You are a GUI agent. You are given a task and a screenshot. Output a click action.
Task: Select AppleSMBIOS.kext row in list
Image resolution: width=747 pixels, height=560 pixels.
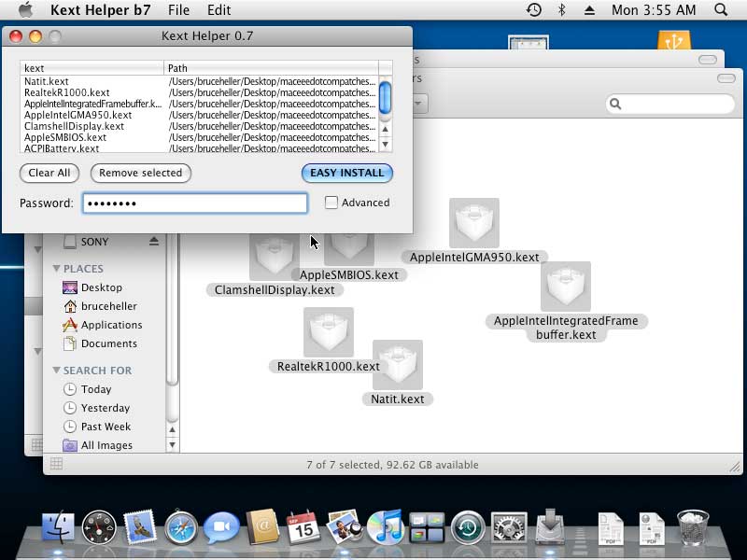point(199,137)
